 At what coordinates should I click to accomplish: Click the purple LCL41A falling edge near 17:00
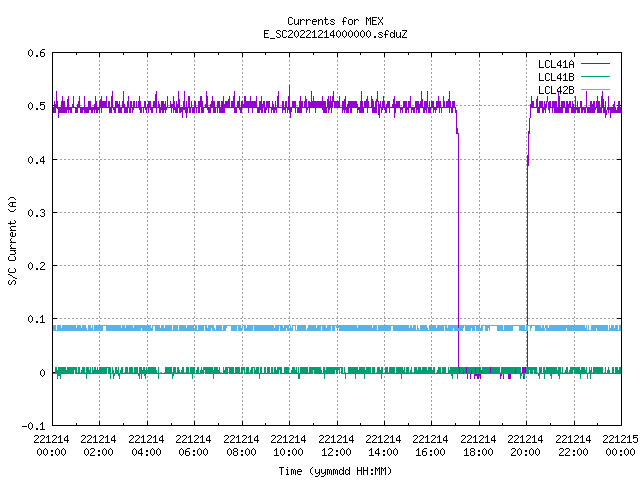coord(458,245)
